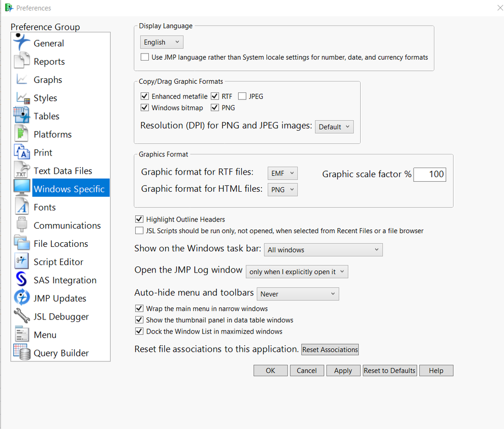Select the JSL Debugger wrench icon
The height and width of the screenshot is (429, 504).
tap(22, 316)
